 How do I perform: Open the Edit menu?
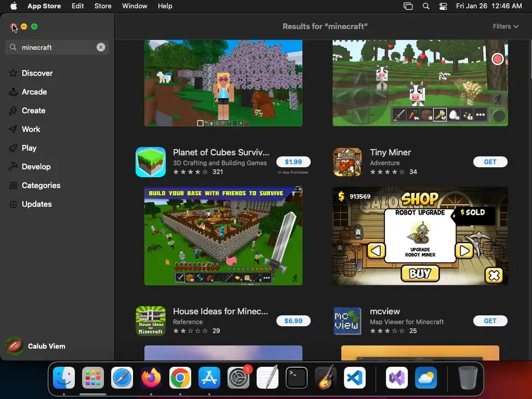point(78,6)
